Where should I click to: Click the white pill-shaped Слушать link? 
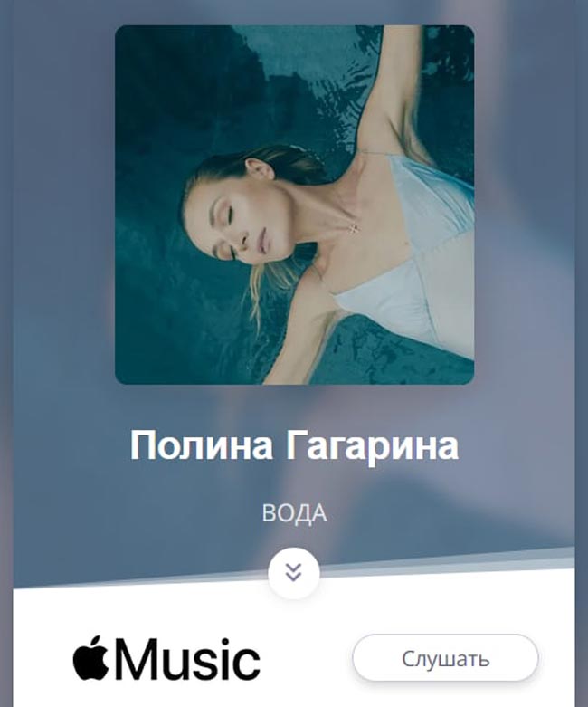445,658
